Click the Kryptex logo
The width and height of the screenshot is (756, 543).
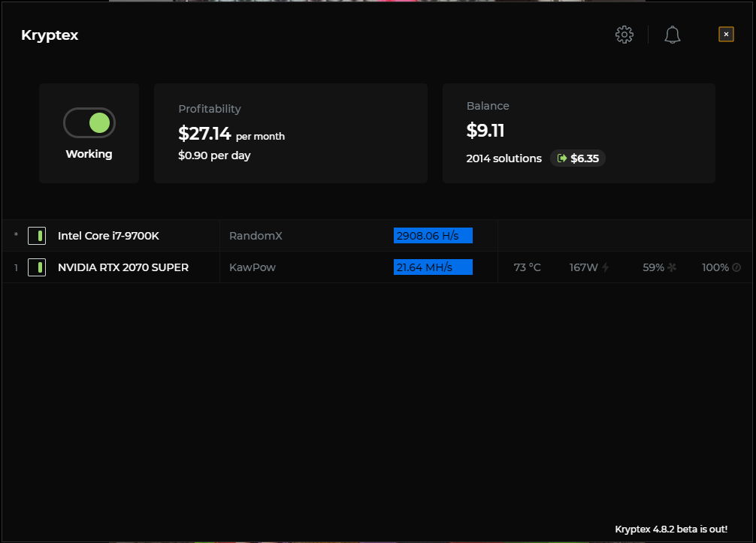click(x=49, y=35)
